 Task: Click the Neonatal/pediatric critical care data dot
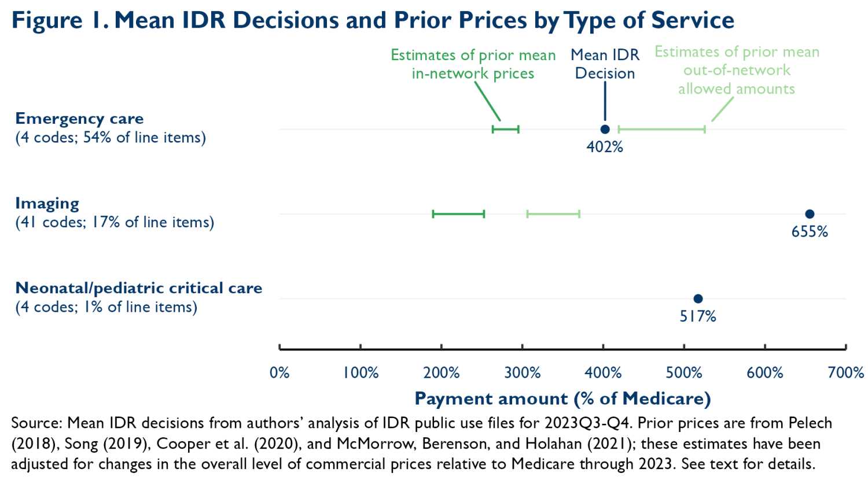tap(698, 299)
